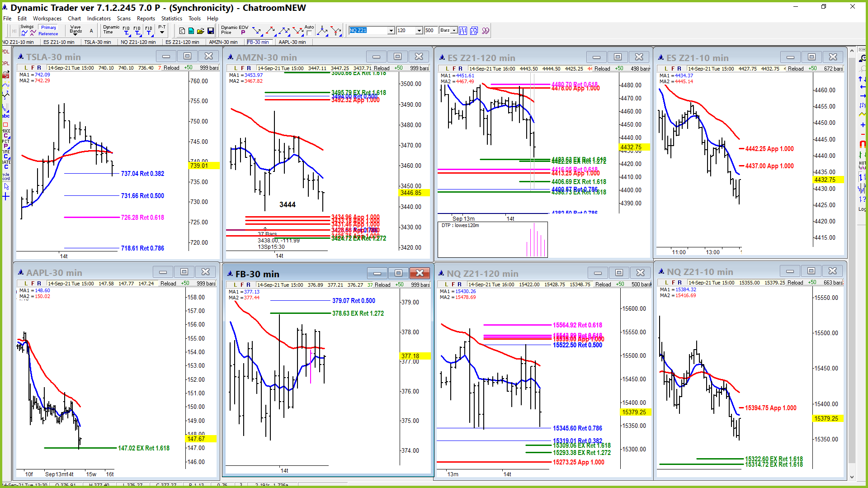This screenshot has width=868, height=488.
Task: Open the 120 timeframe dropdown
Action: (x=419, y=31)
